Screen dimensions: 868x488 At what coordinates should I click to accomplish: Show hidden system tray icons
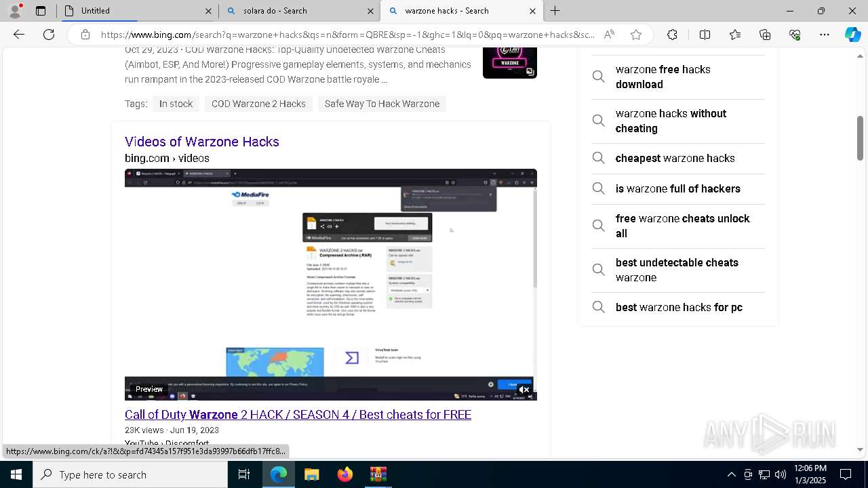(731, 474)
